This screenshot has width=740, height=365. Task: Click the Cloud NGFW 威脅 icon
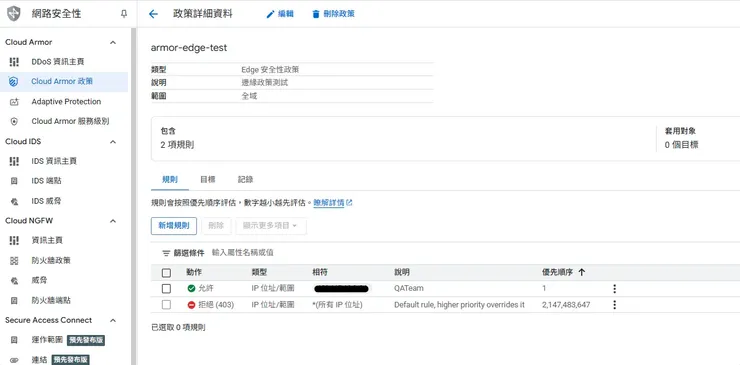click(14, 280)
